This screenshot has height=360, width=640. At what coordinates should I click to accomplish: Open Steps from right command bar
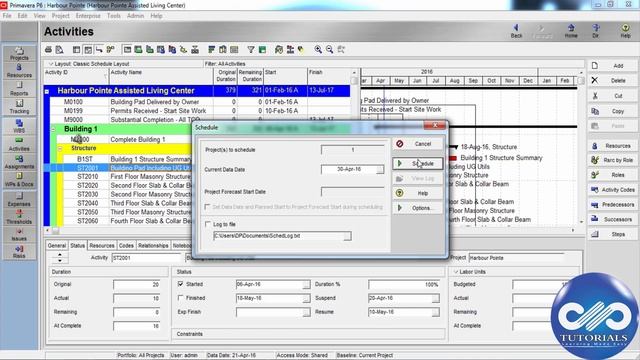pos(612,234)
